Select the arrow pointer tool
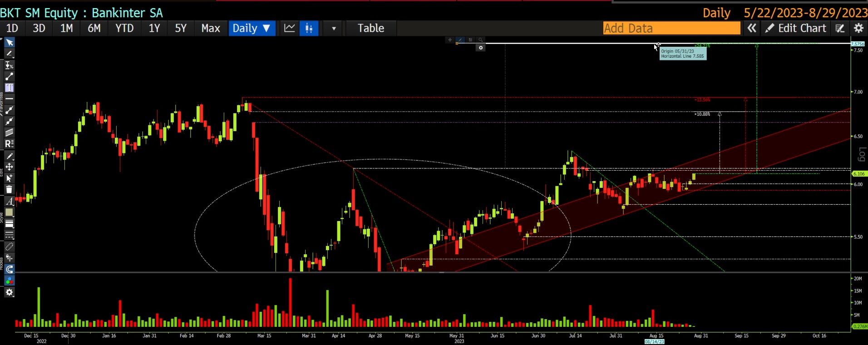This screenshot has height=345, width=868. click(9, 43)
